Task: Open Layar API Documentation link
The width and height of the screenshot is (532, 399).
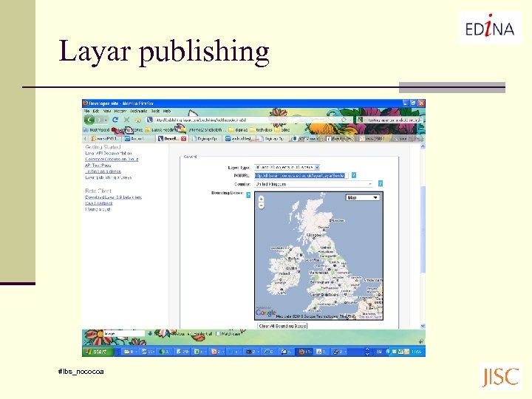Action: (108, 154)
